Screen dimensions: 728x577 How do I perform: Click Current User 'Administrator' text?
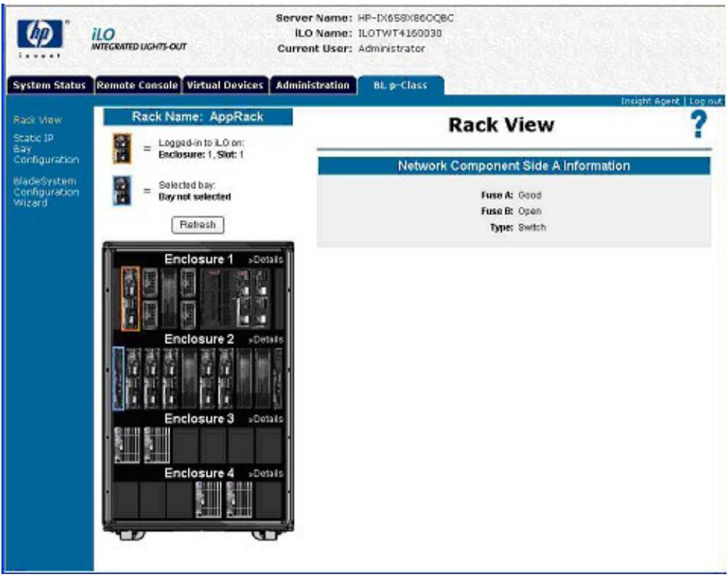(x=391, y=49)
